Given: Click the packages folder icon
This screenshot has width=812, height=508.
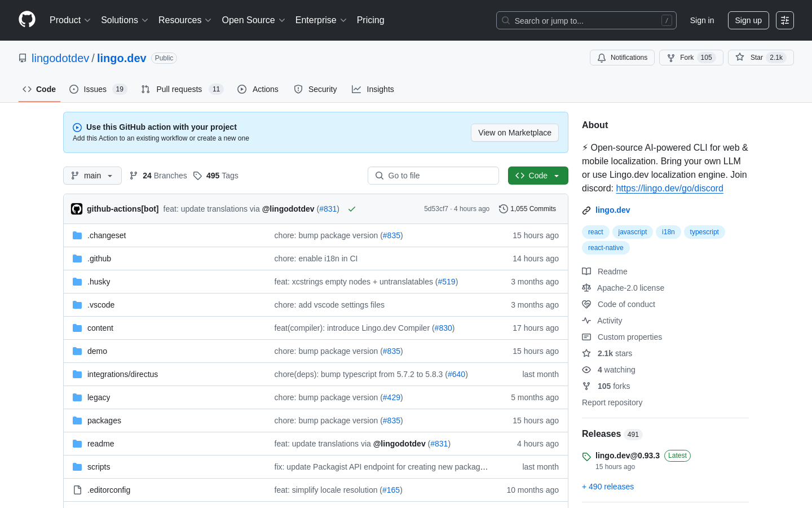Looking at the screenshot, I should pos(77,421).
